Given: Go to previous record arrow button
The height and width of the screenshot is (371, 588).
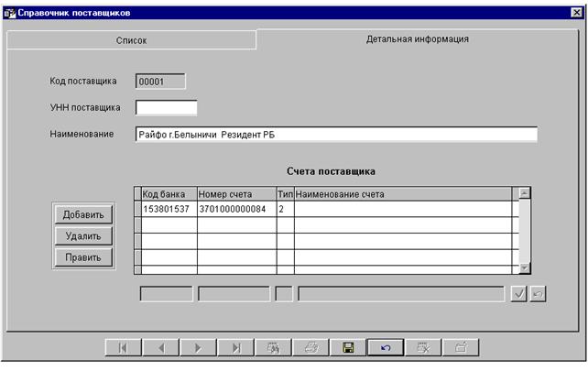Looking at the screenshot, I should pos(161,347).
